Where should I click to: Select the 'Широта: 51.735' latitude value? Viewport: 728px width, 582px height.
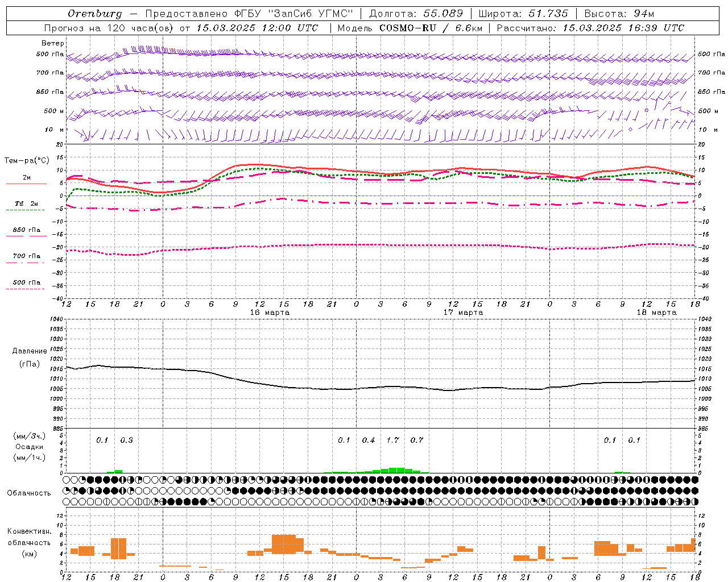click(x=523, y=14)
